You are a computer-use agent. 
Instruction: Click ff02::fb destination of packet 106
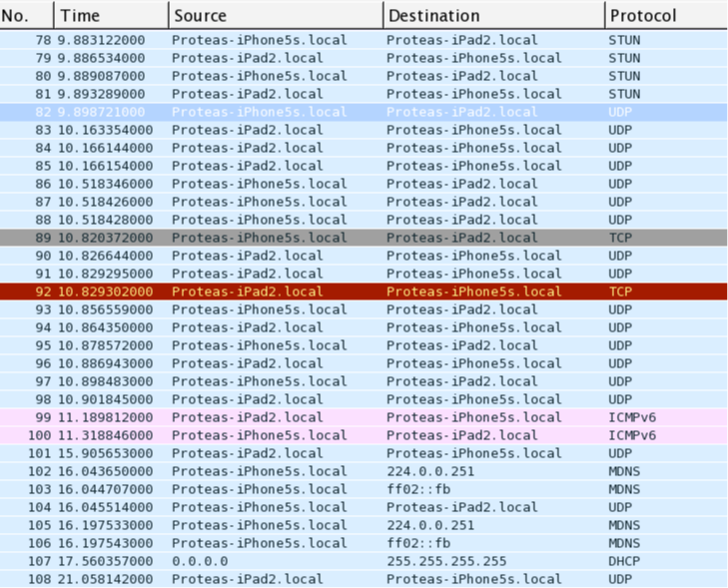(418, 544)
